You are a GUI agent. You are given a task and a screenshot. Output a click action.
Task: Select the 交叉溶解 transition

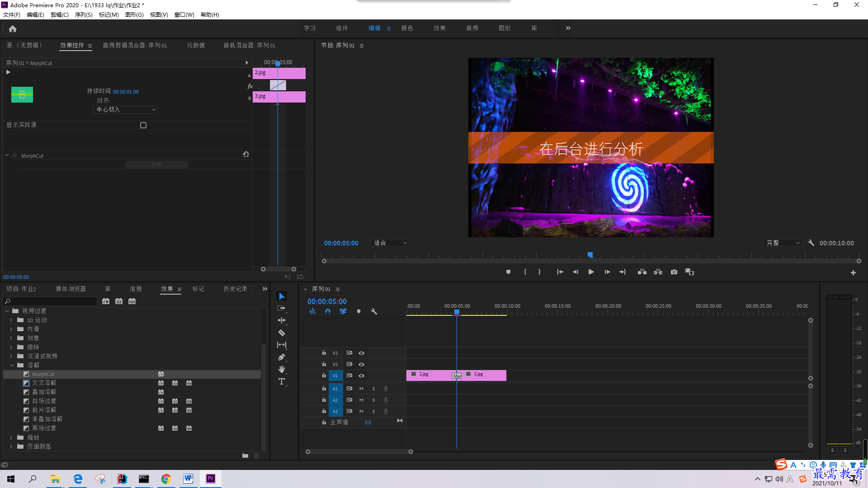pyautogui.click(x=44, y=383)
